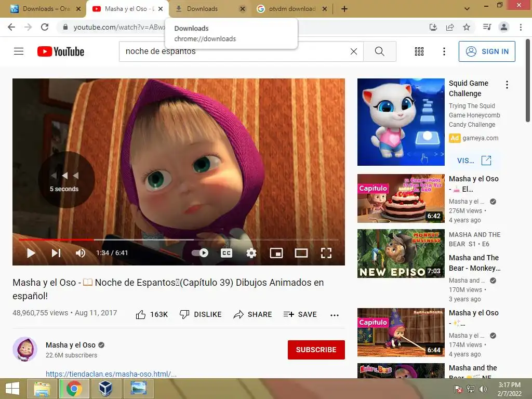Click the Masha y el Oso channel name
Image resolution: width=532 pixels, height=399 pixels.
coord(71,345)
